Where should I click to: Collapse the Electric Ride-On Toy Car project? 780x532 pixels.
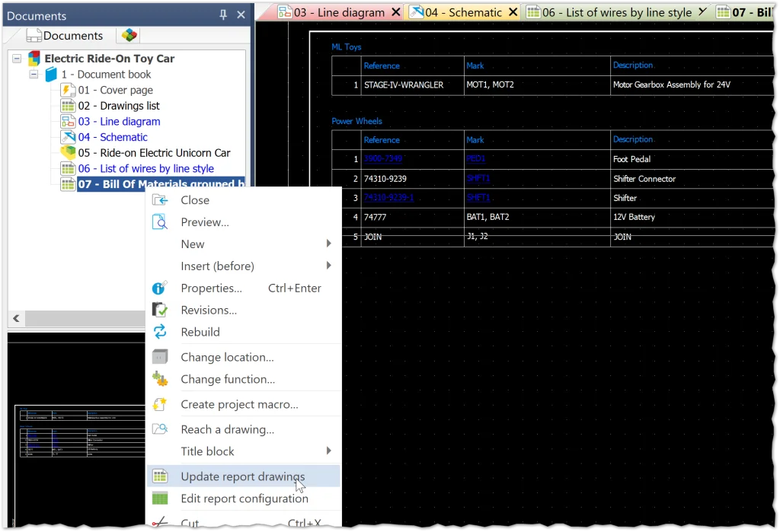click(18, 59)
